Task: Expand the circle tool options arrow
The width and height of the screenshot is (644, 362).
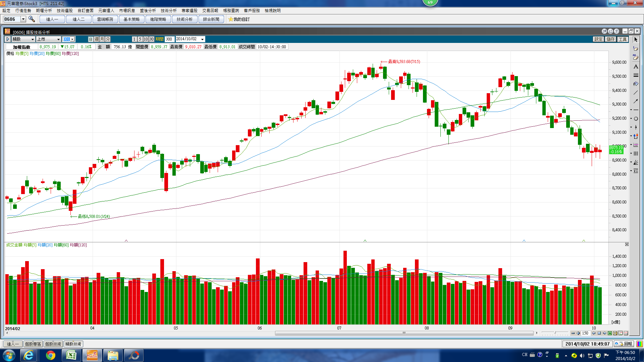Action: pyautogui.click(x=631, y=119)
